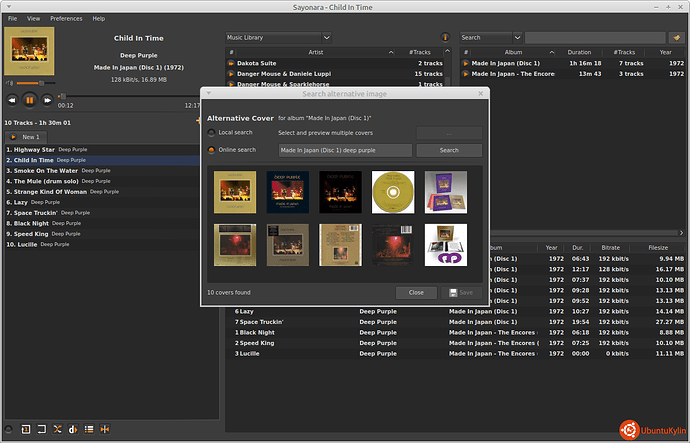Play Made In Japan - The Encores album icon
This screenshot has height=443, width=690.
click(466, 74)
